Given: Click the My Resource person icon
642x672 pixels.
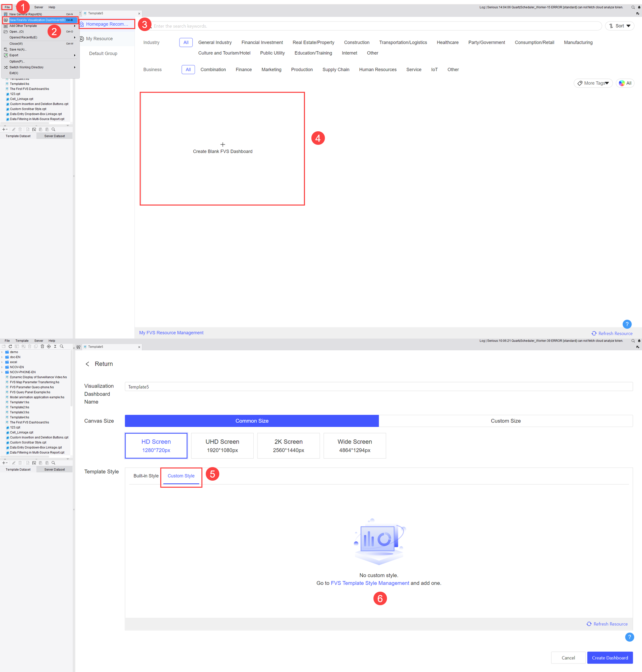Looking at the screenshot, I should click(82, 39).
